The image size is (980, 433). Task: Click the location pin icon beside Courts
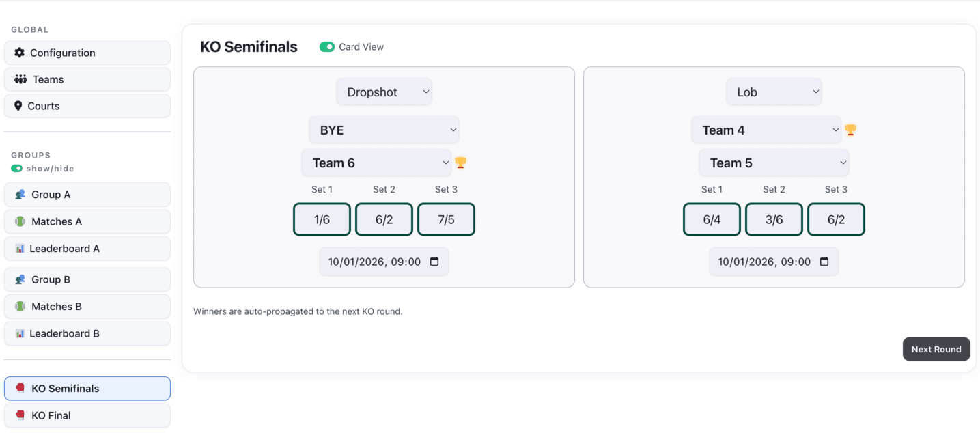(18, 106)
